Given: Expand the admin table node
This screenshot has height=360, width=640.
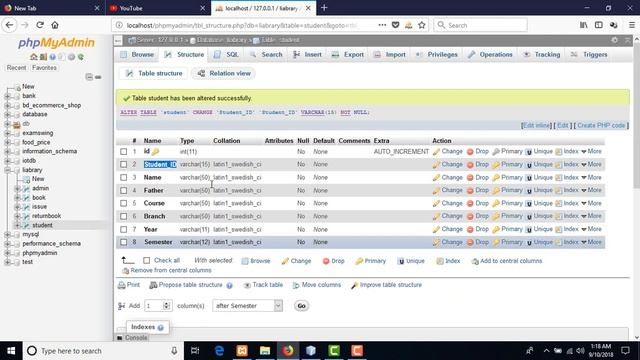Looking at the screenshot, I should (x=17, y=189).
